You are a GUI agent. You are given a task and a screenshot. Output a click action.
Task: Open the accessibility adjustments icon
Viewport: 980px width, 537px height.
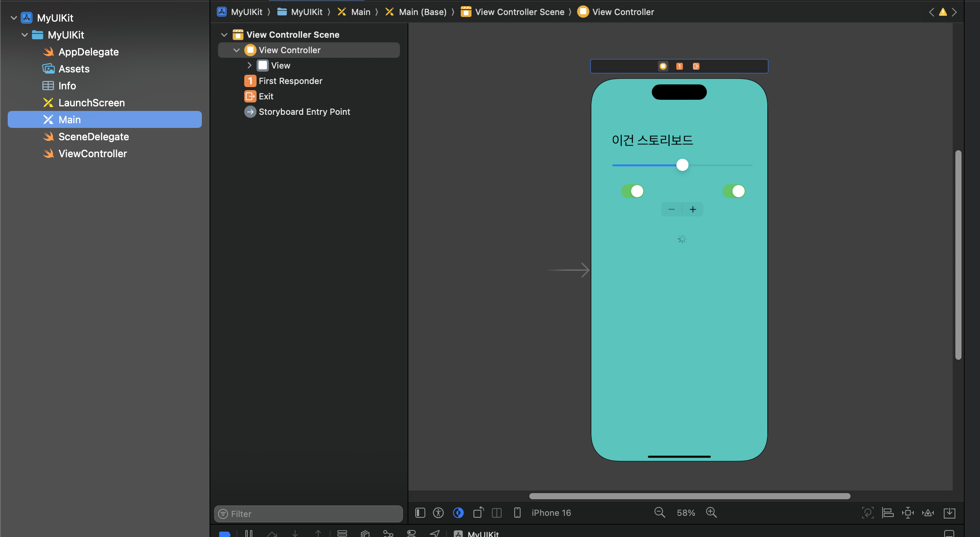click(438, 513)
